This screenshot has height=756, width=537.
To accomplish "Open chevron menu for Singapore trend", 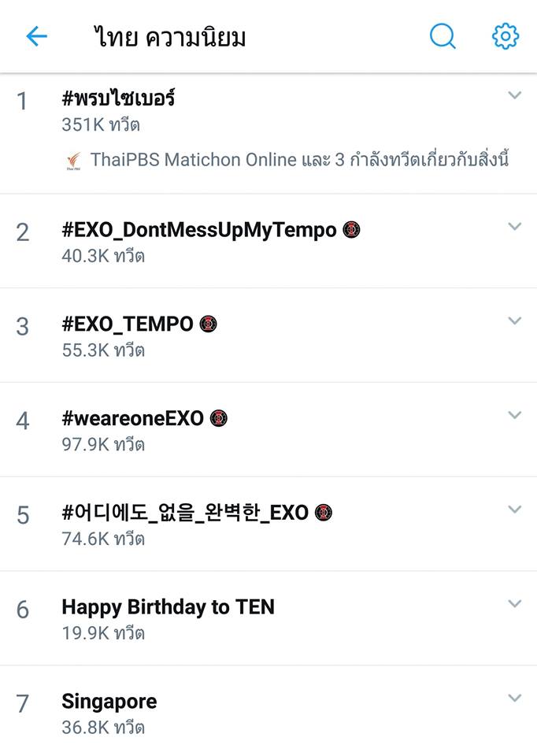I will pyautogui.click(x=515, y=699).
